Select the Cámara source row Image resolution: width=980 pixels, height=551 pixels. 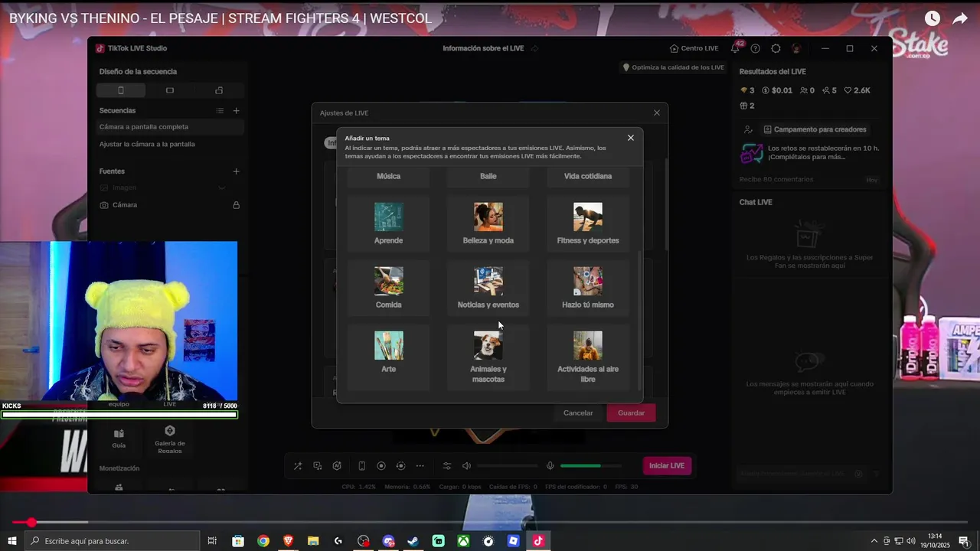click(x=170, y=205)
